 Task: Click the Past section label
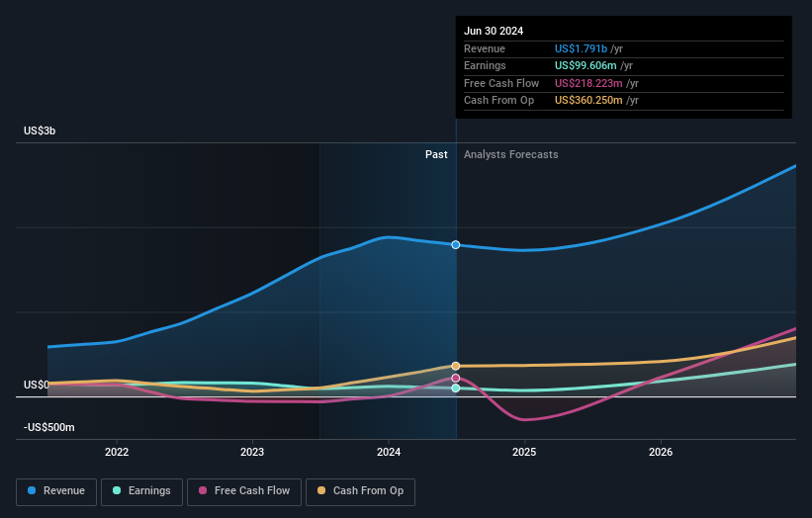[436, 154]
